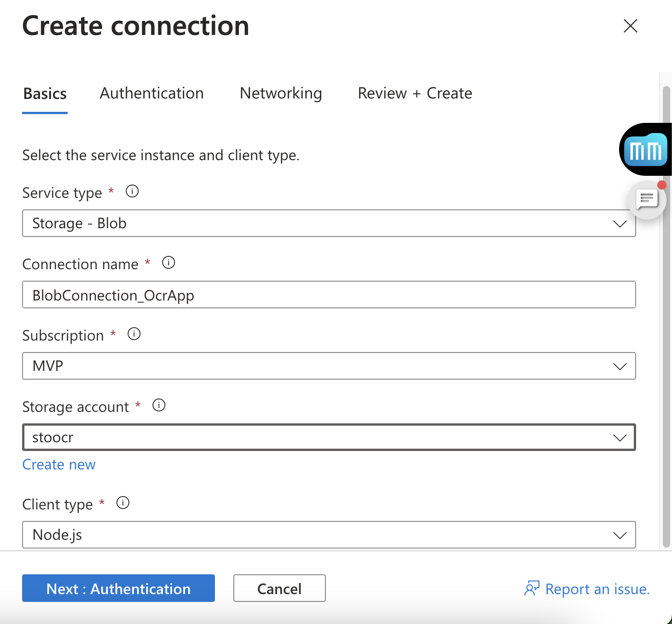This screenshot has height=624, width=672.
Task: Open the Subscription dropdown showing MVP
Action: 329,366
